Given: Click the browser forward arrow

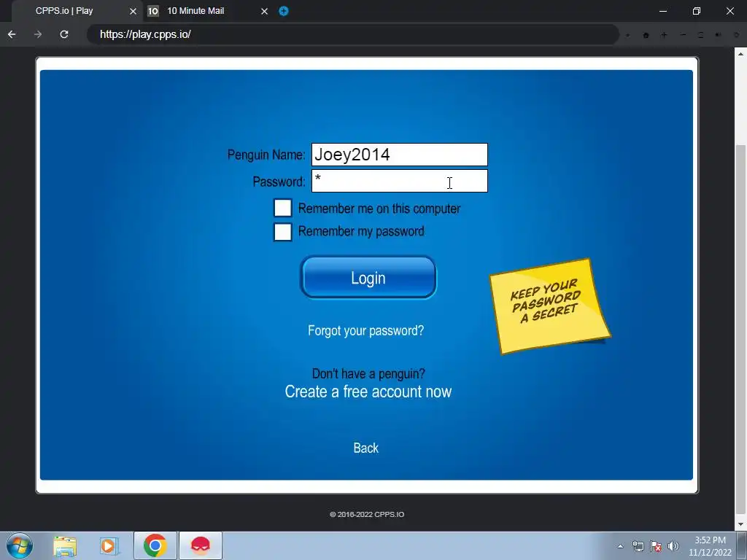Looking at the screenshot, I should click(x=38, y=34).
